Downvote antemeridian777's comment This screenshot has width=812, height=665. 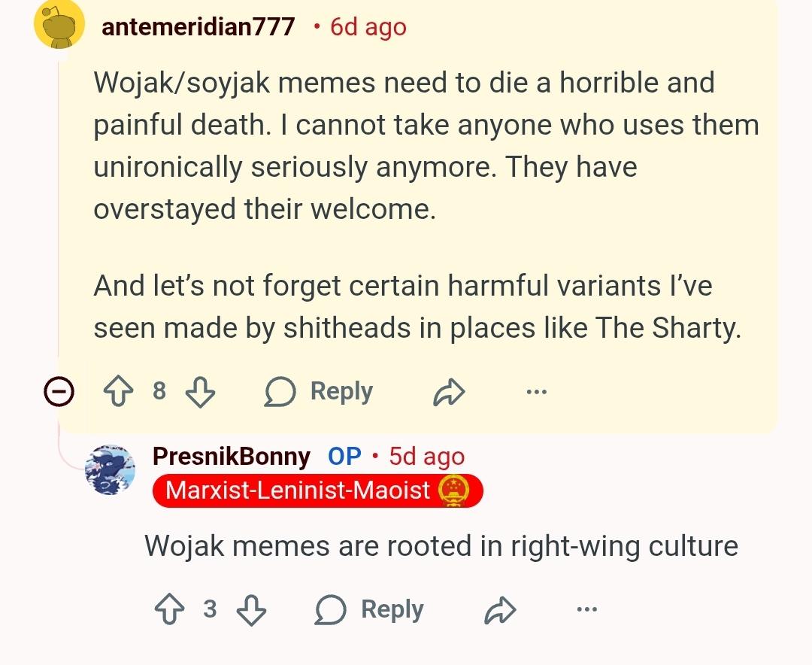(200, 392)
